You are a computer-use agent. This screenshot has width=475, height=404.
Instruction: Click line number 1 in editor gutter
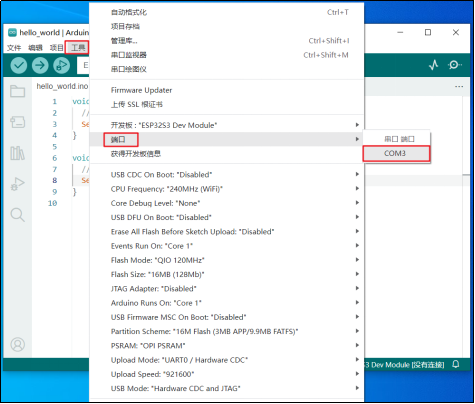[x=55, y=101]
